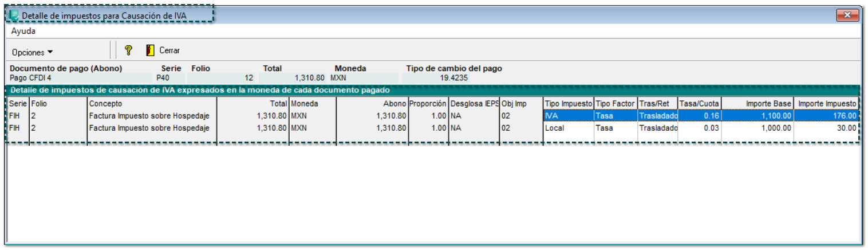
Task: Select the Local tax type cell
Action: coord(569,128)
